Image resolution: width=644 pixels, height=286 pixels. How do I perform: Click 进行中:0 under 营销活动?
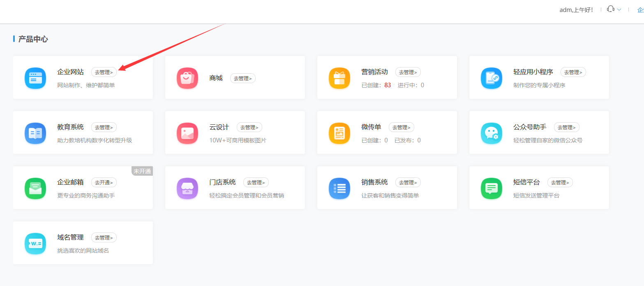(x=411, y=85)
